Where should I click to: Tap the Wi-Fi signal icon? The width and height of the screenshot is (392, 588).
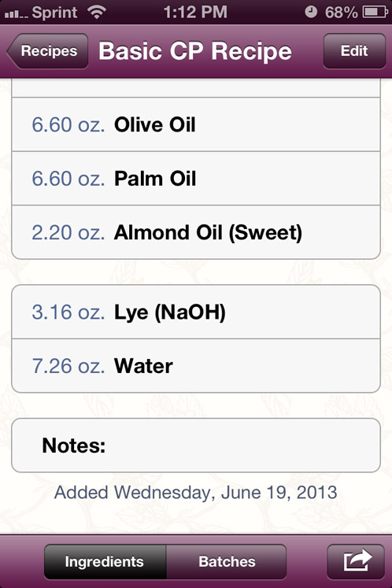click(x=97, y=12)
